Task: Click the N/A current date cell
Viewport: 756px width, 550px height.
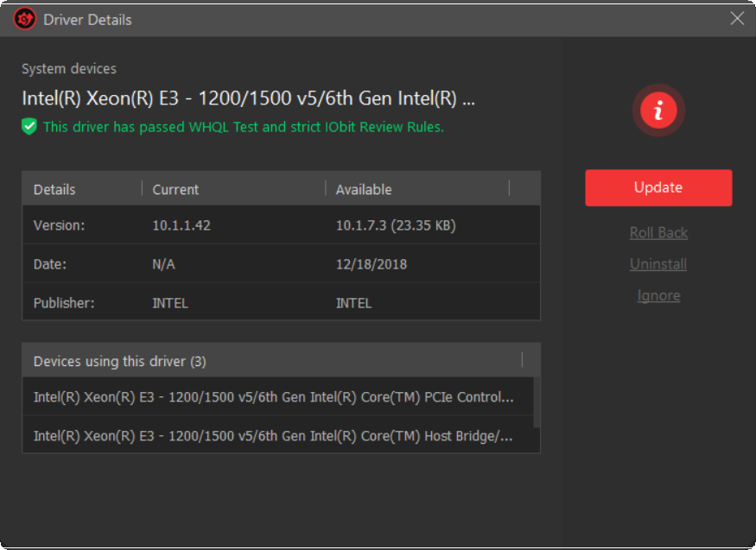Action: (x=163, y=264)
